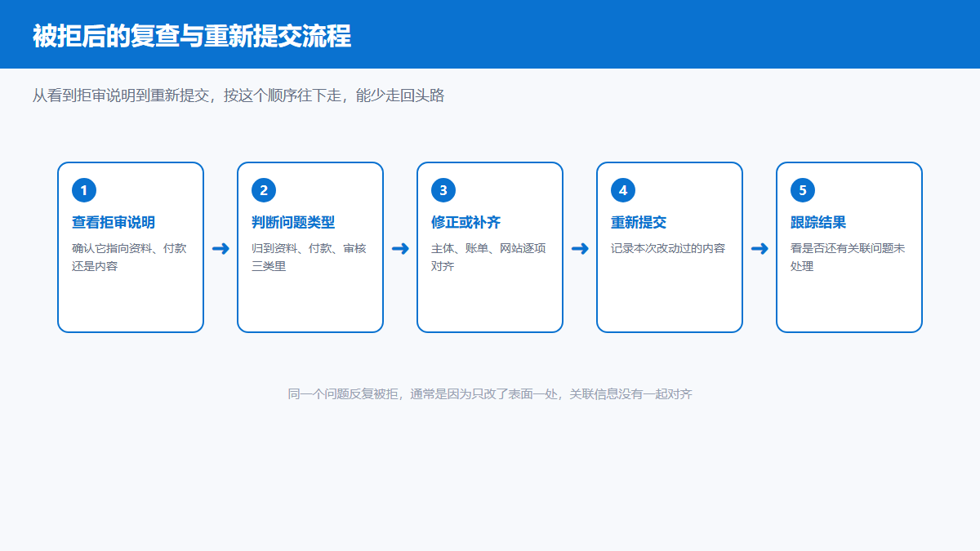Click the description 记录本次改动过的内容
Screen dimensions: 980x551
668,248
